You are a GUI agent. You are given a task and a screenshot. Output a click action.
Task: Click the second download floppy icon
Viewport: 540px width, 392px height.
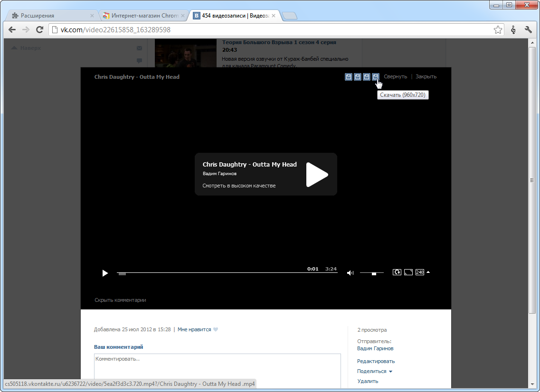coord(358,77)
